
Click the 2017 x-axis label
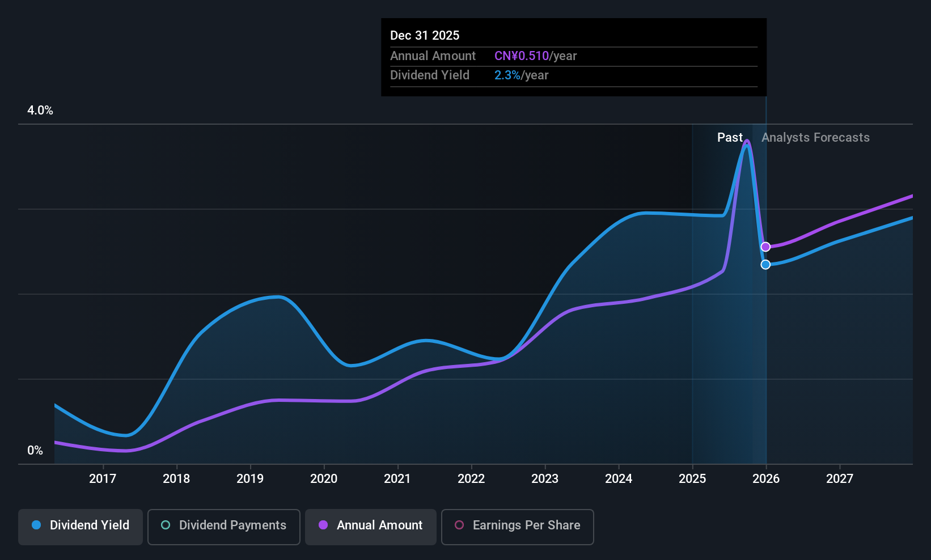[x=103, y=478]
